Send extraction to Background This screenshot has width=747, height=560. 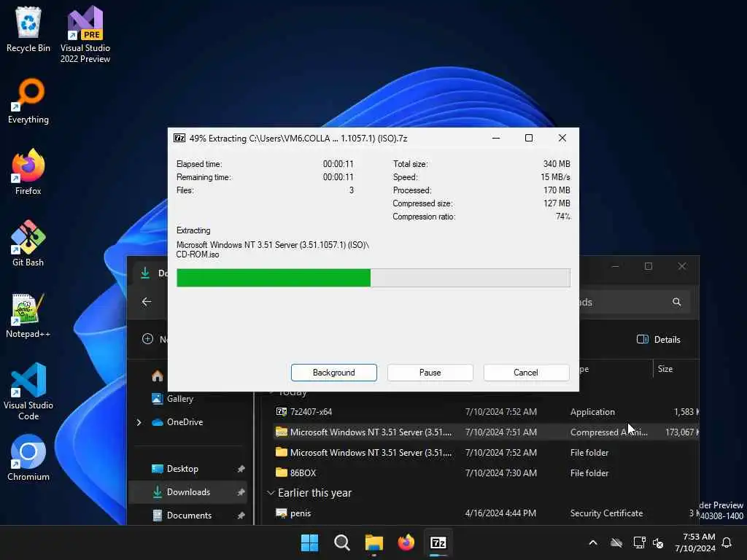[x=334, y=373]
